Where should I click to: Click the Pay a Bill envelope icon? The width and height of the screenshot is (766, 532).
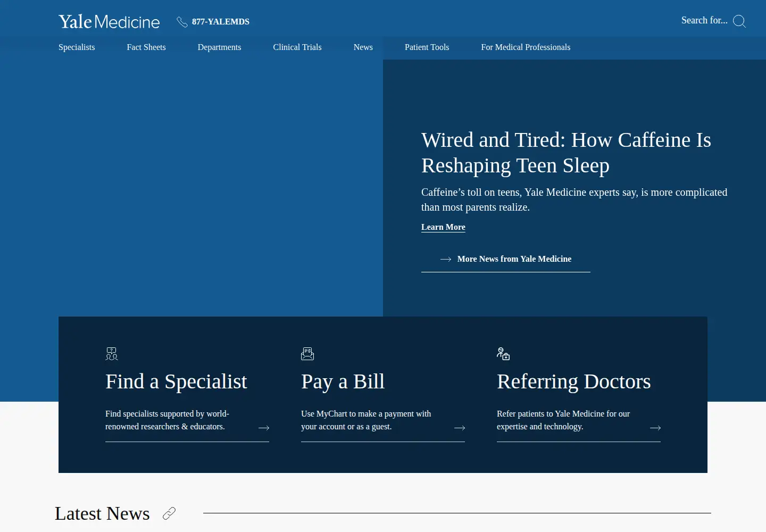[x=307, y=354]
